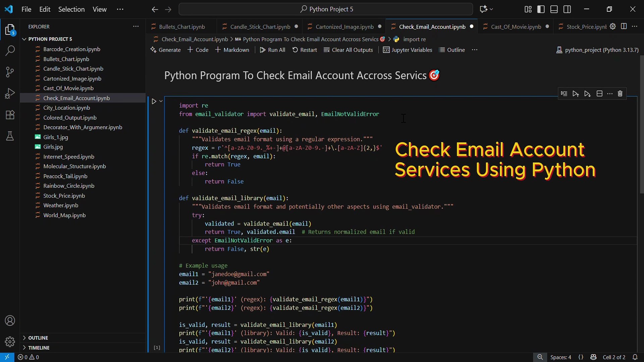The height and width of the screenshot is (362, 644).
Task: Open the Source Control view
Action: click(x=10, y=72)
